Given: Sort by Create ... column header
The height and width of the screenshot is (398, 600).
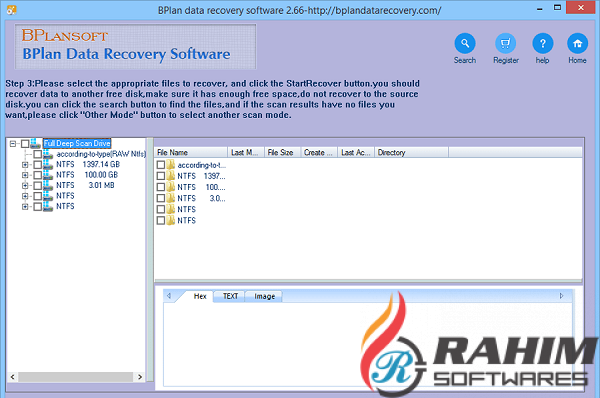Looking at the screenshot, I should [x=319, y=152].
